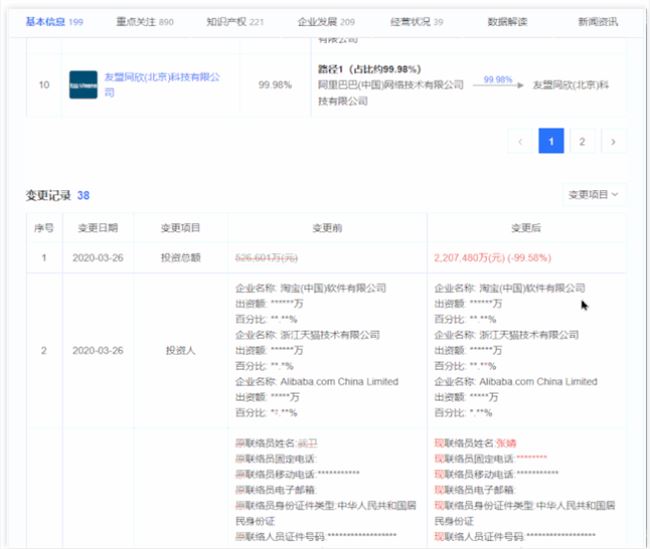Click the 2,207,480万(元) after-change value
Image resolution: width=650 pixels, height=549 pixels.
click(x=492, y=257)
